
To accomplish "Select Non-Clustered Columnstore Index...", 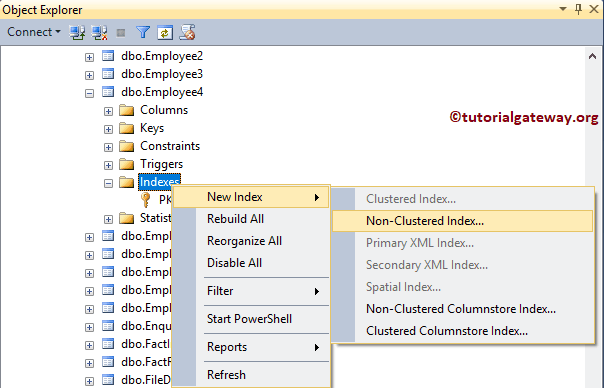I will [x=462, y=309].
